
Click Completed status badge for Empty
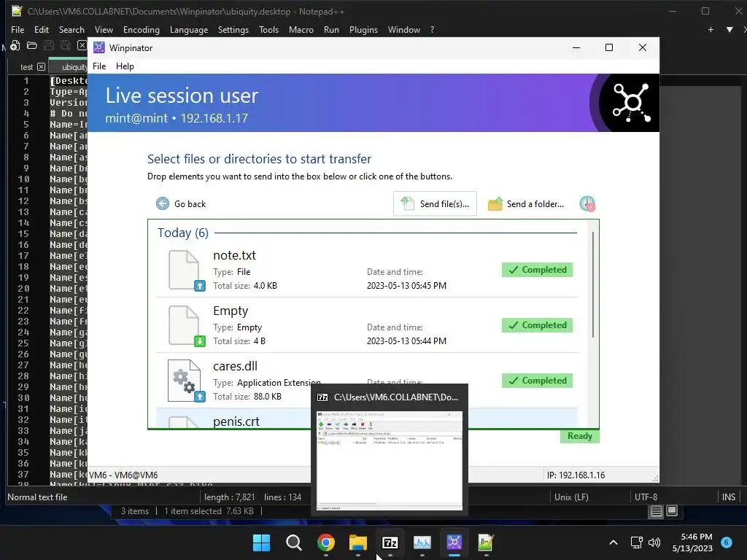pyautogui.click(x=537, y=325)
